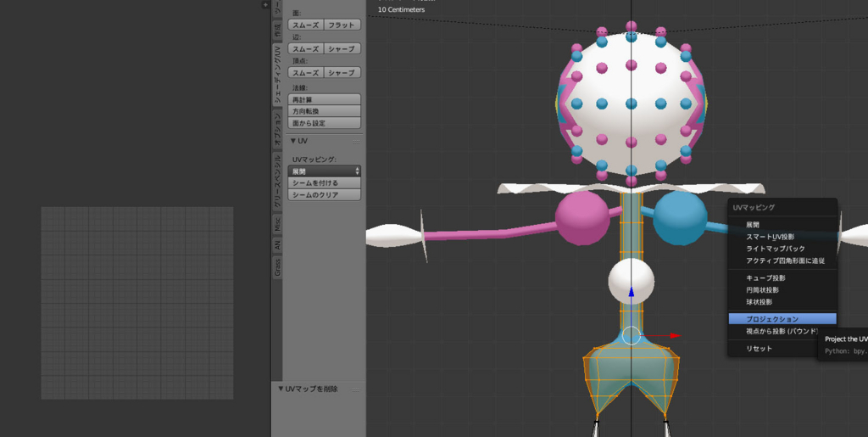Click the white circle at the manipulator center
Screen dimensions: 868x437
coord(631,335)
